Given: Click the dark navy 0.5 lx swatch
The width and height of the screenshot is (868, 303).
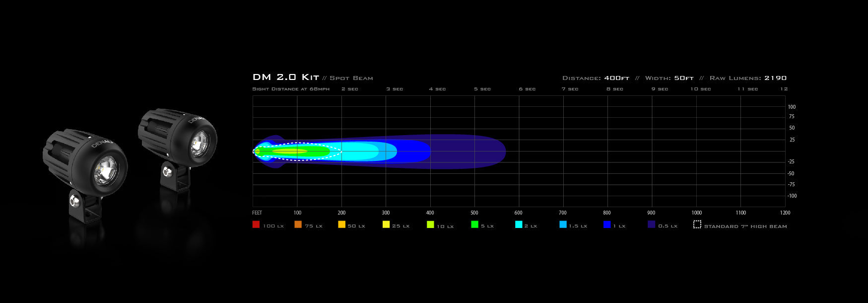Looking at the screenshot, I should [651, 225].
